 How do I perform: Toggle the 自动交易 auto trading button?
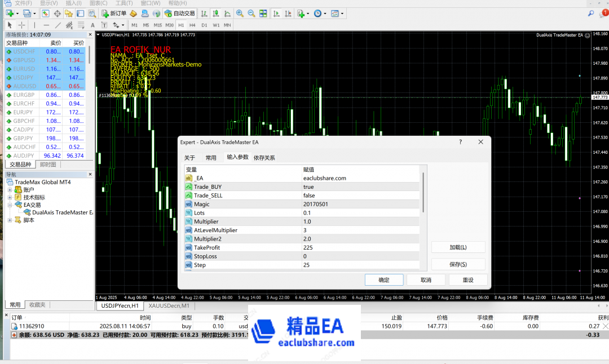[x=178, y=13]
